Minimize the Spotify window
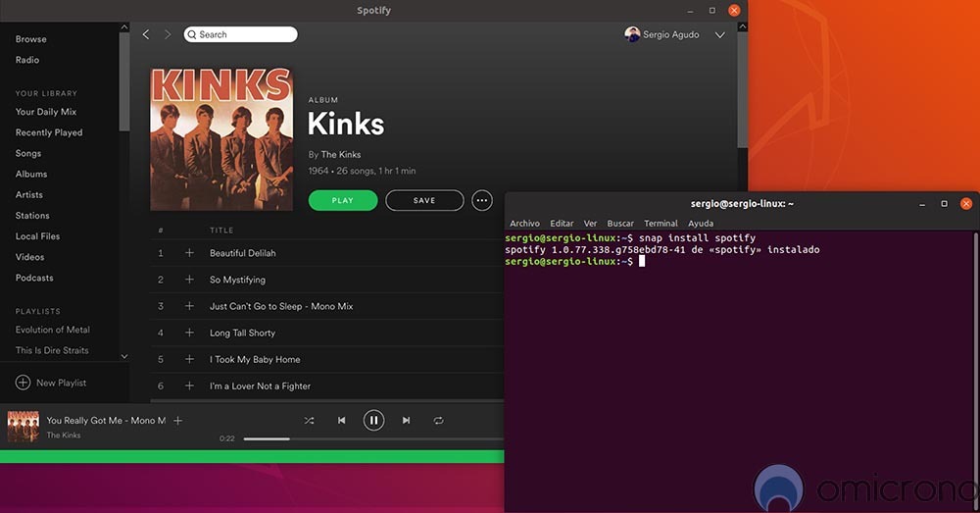Viewport: 980px width, 513px height. [x=690, y=11]
